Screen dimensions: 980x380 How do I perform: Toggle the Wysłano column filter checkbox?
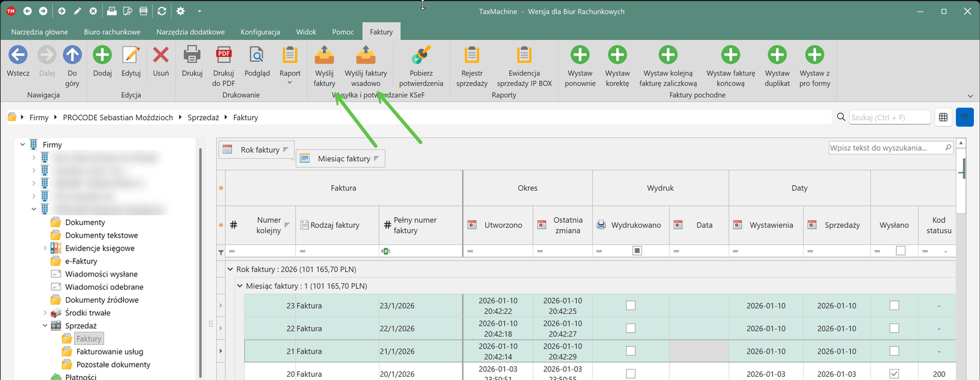coord(900,251)
